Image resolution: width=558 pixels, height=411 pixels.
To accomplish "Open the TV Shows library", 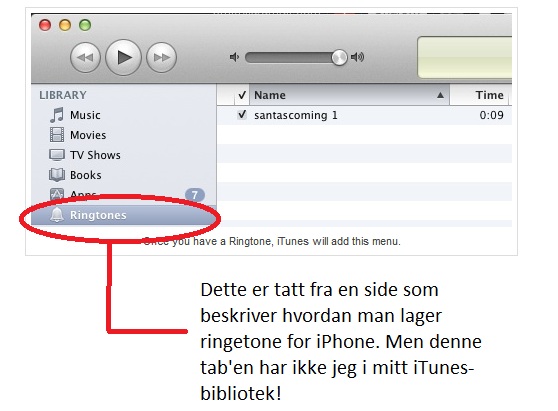I will pos(124,155).
